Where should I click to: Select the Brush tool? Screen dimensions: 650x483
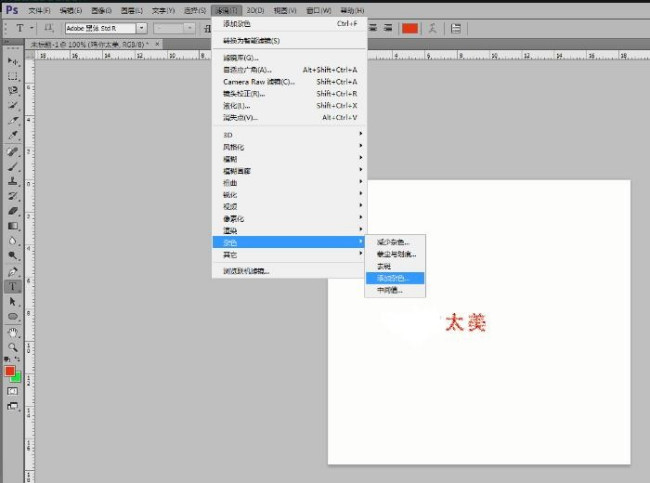click(x=13, y=167)
